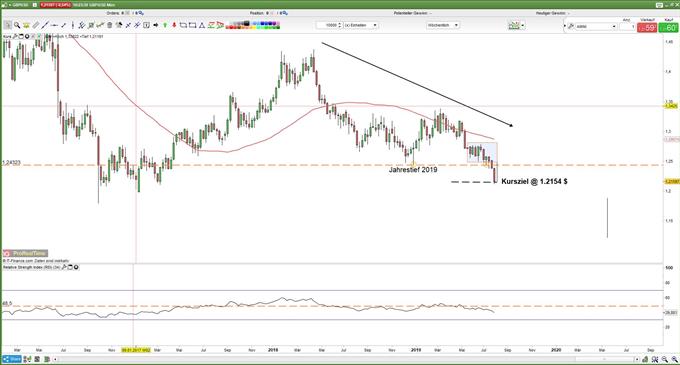Pick the red color swatch
Viewport: 680px width, 365px height.
231,27
